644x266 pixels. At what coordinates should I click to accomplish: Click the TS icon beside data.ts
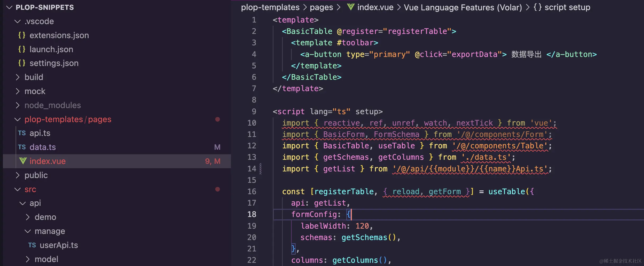pyautogui.click(x=22, y=147)
